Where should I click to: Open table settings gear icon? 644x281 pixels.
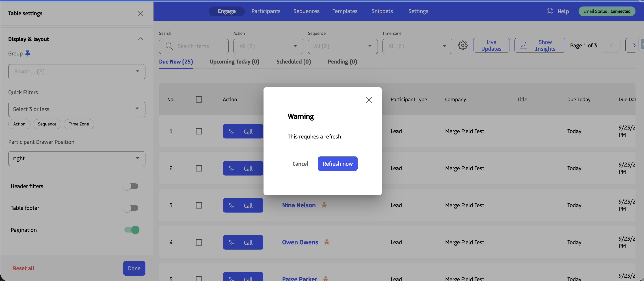[462, 46]
